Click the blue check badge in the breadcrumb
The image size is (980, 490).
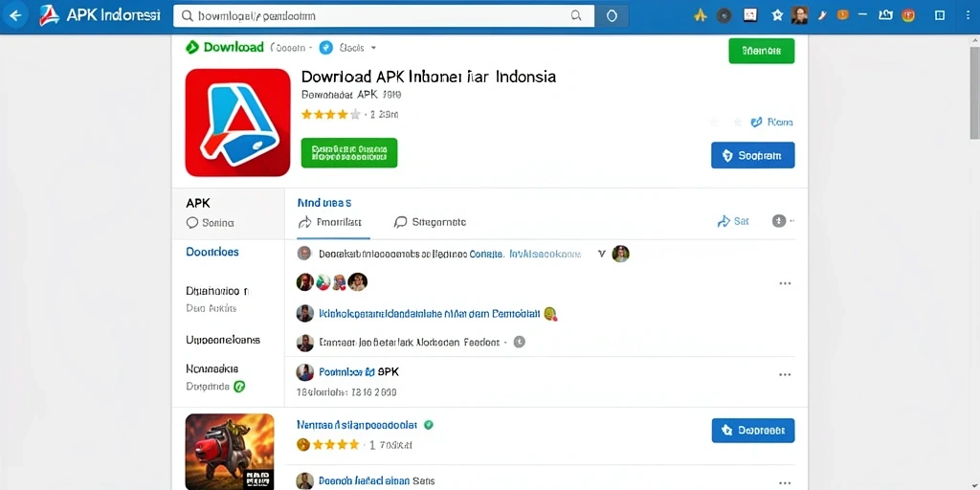pos(325,48)
